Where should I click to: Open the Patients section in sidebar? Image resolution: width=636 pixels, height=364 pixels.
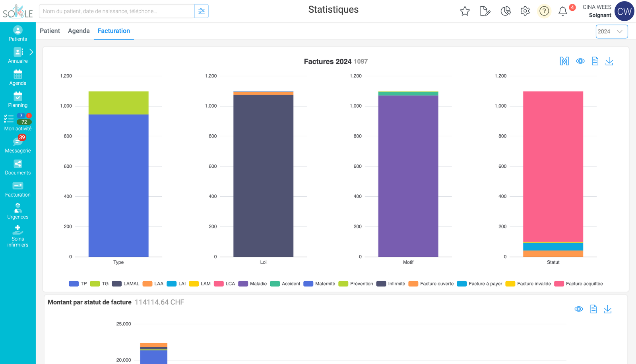[x=18, y=34]
